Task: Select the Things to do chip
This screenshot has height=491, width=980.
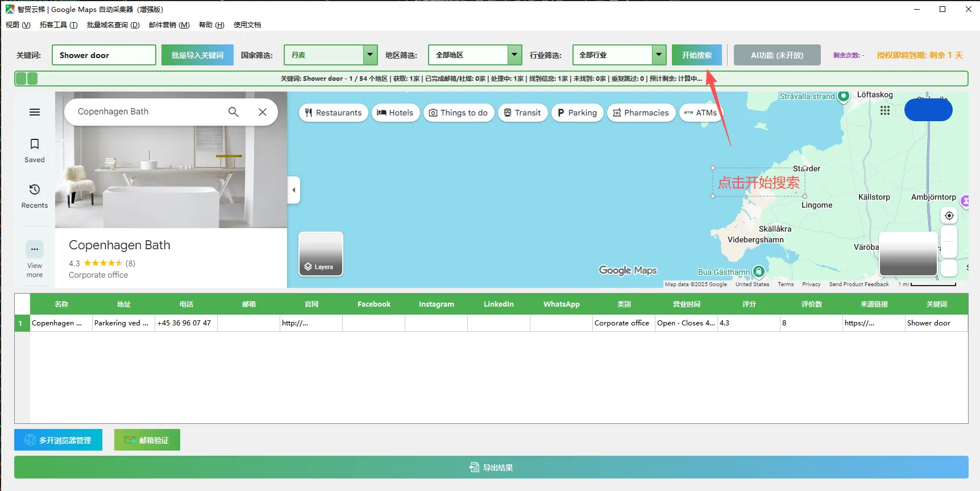Action: point(459,113)
